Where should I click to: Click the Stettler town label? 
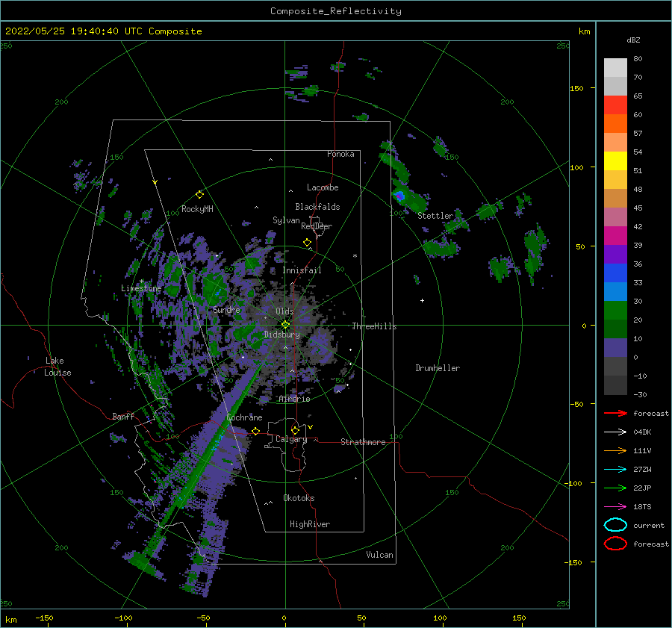point(435,216)
